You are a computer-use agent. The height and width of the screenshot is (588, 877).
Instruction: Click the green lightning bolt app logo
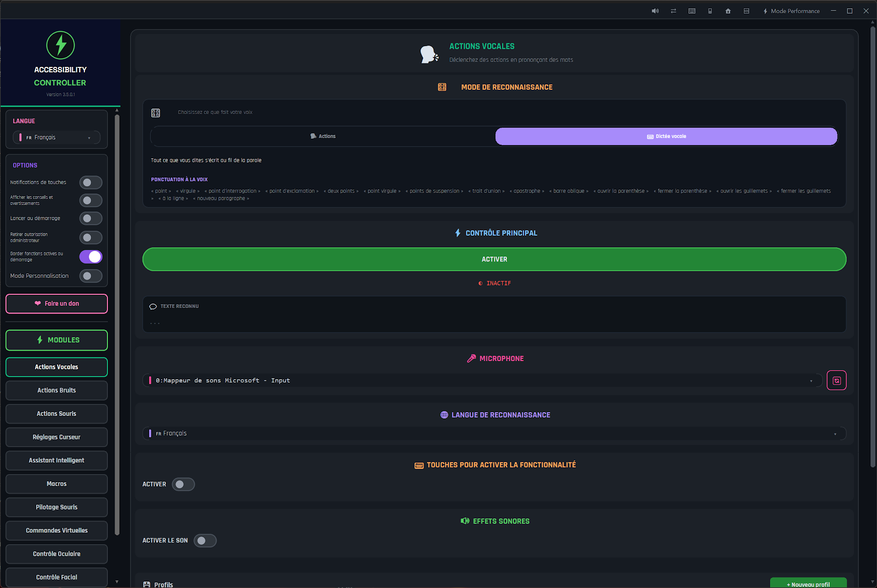click(x=60, y=45)
